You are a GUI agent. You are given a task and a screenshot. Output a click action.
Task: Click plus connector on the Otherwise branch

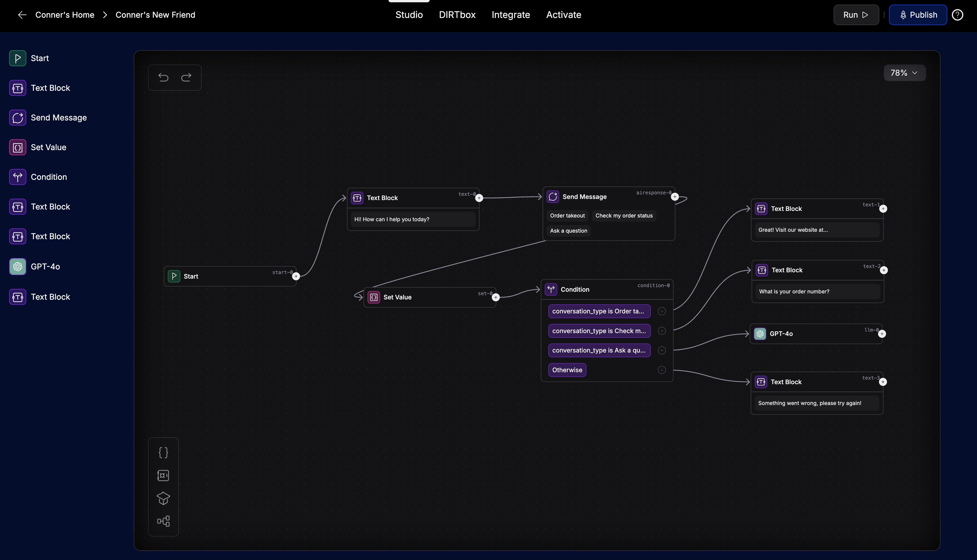(x=662, y=370)
